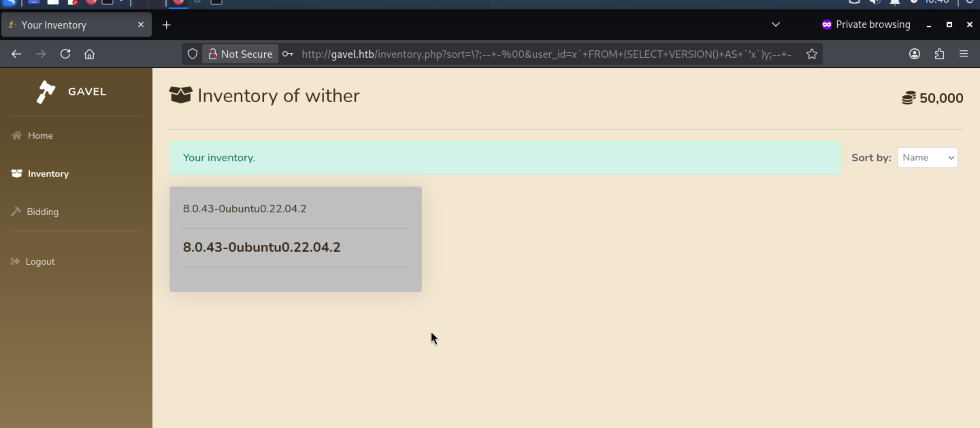The image size is (980, 428).
Task: Click the tracking protection shield icon
Action: (193, 54)
